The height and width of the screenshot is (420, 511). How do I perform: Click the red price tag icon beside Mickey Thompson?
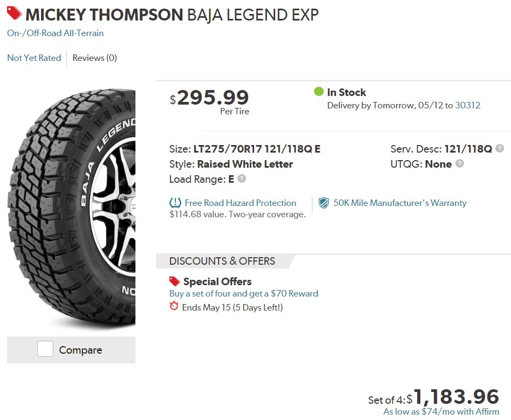[x=15, y=13]
